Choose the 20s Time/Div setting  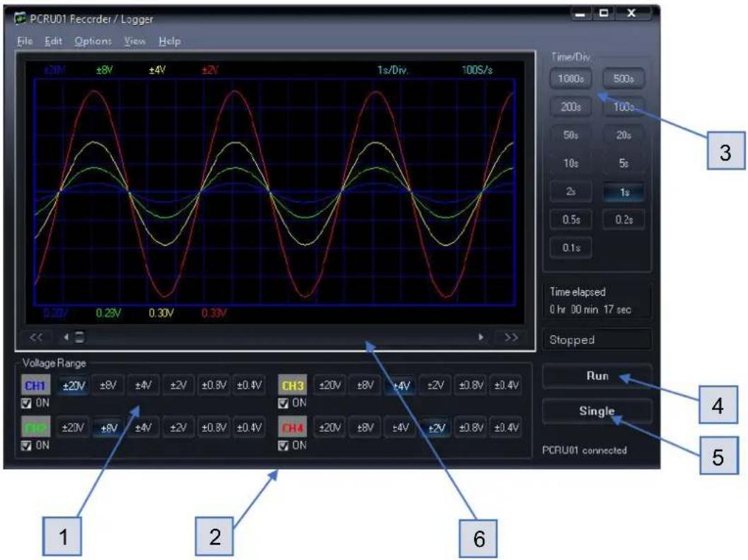(x=623, y=135)
